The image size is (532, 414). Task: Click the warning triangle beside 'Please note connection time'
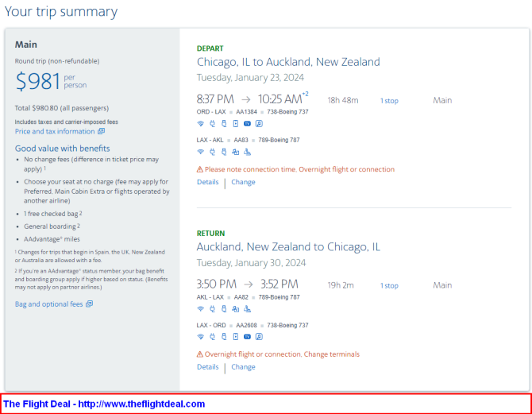point(200,169)
